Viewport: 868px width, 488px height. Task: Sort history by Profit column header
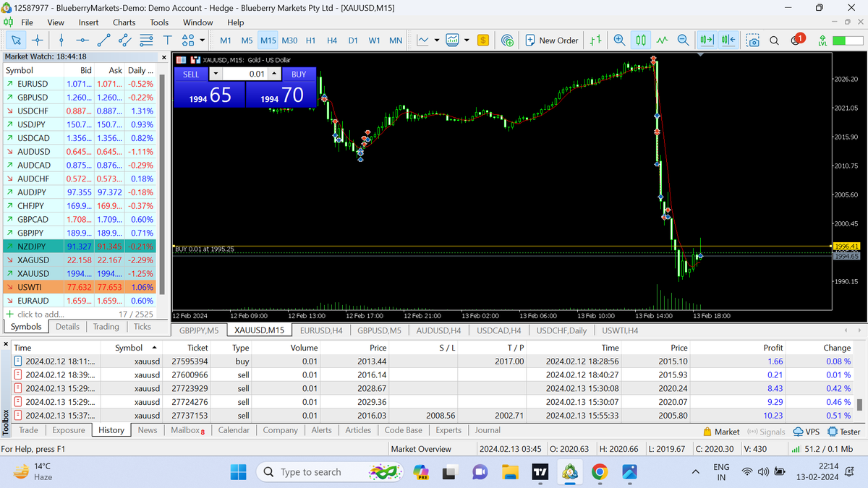pos(773,348)
